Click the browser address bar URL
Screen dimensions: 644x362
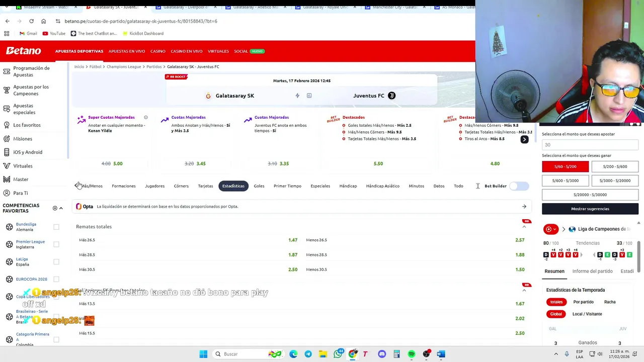141,21
